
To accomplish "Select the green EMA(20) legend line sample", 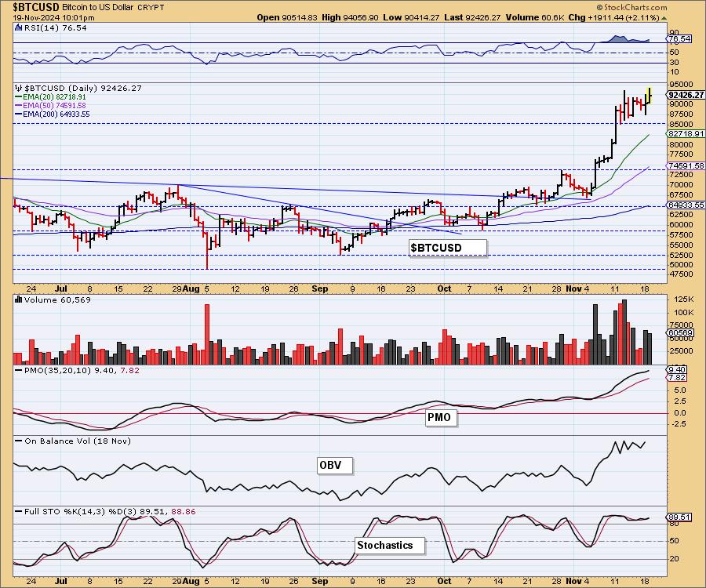I will click(19, 97).
